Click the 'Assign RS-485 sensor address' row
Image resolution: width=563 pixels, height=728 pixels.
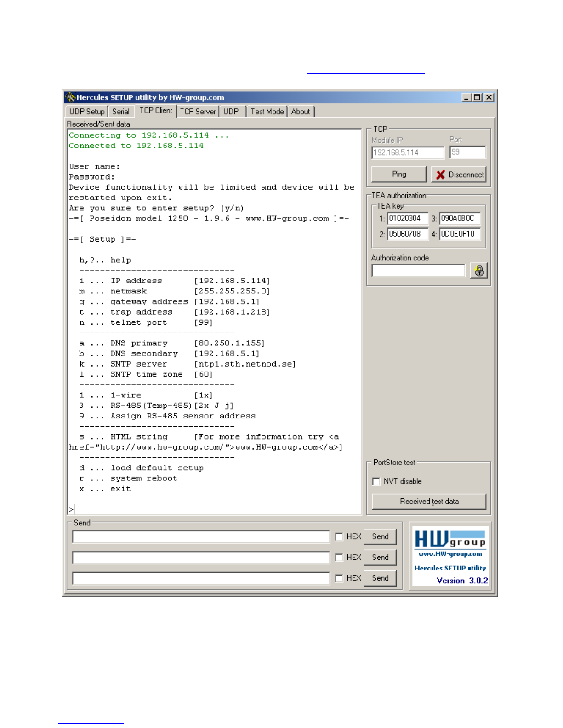(x=167, y=416)
